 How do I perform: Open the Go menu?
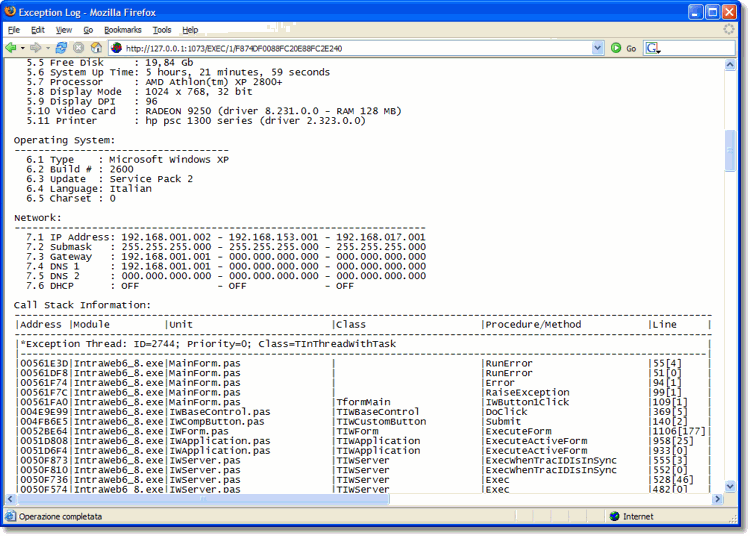(x=88, y=30)
